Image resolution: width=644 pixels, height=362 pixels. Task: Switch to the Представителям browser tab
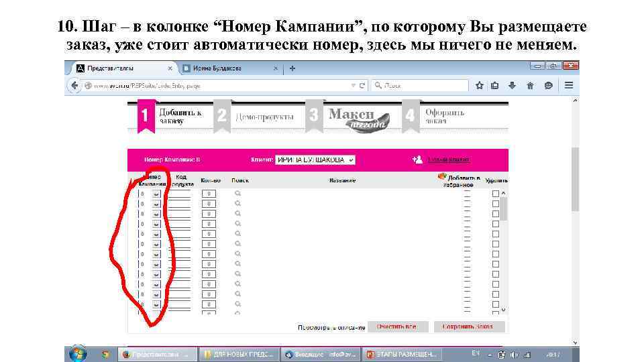125,68
